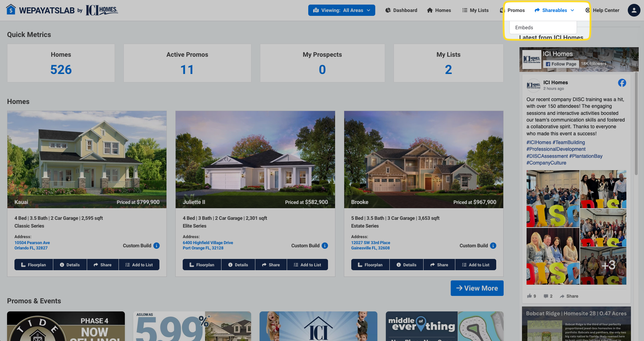Click the #CompanyCulture hashtag link

click(546, 163)
